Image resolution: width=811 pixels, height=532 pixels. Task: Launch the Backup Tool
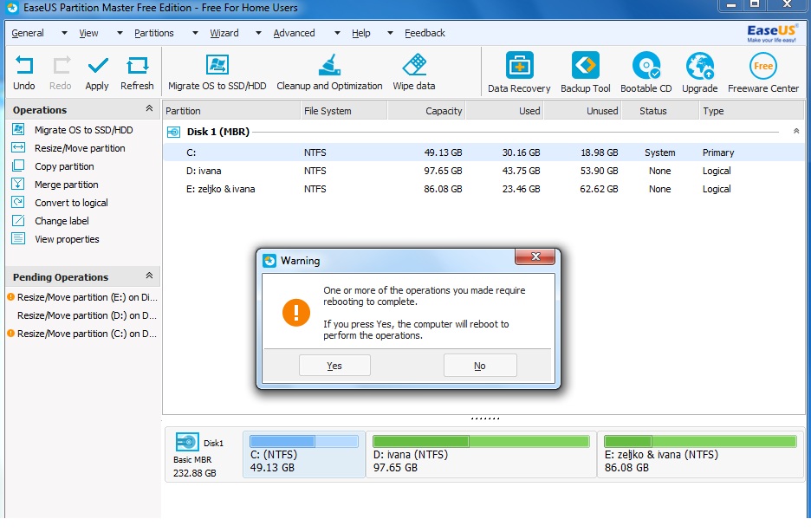click(x=585, y=67)
